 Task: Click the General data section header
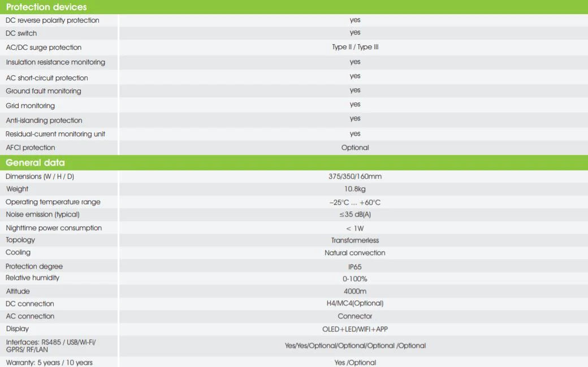click(x=35, y=163)
